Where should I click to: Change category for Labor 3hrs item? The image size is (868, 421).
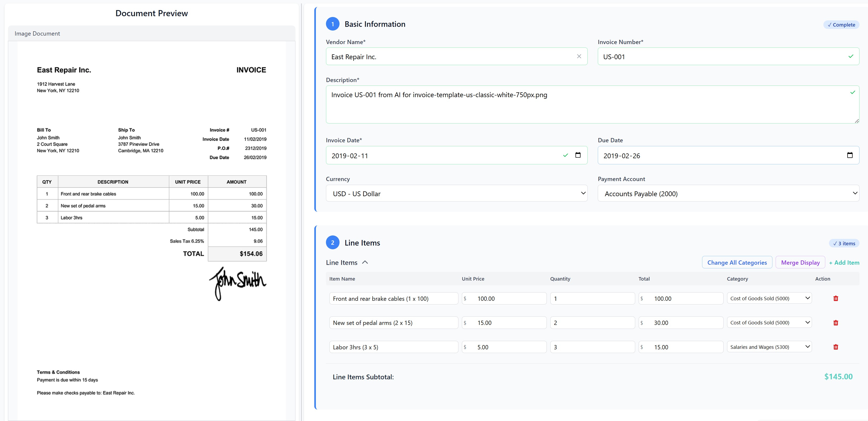point(769,347)
